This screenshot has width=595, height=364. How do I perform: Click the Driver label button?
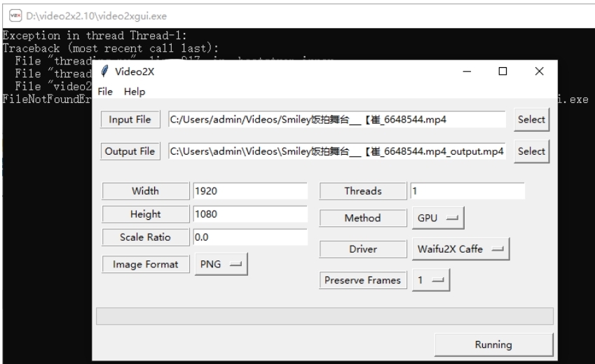[363, 249]
